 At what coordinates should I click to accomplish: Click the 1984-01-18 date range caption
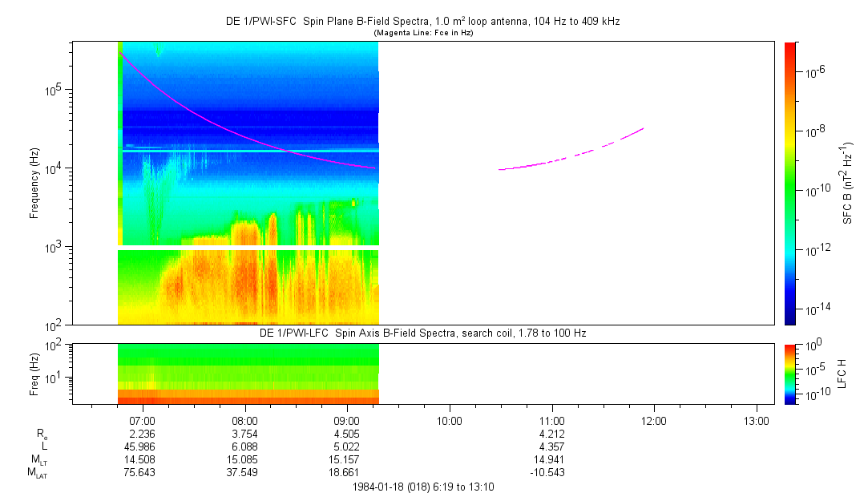[x=422, y=487]
